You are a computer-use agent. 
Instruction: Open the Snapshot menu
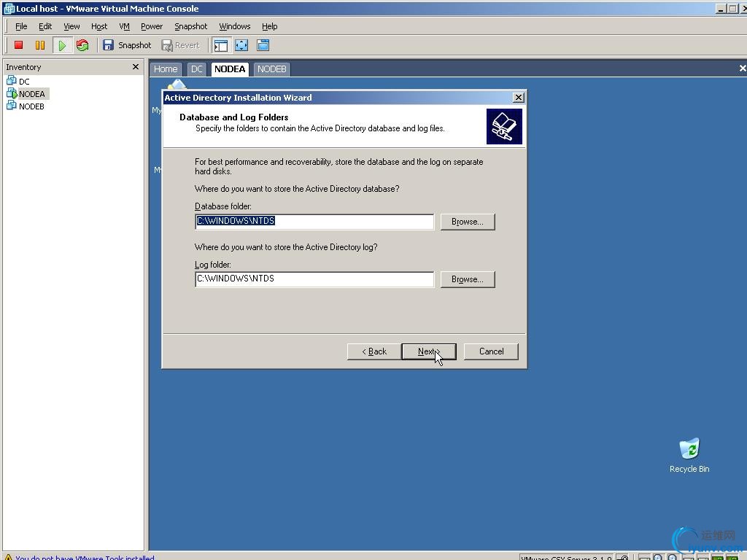190,26
